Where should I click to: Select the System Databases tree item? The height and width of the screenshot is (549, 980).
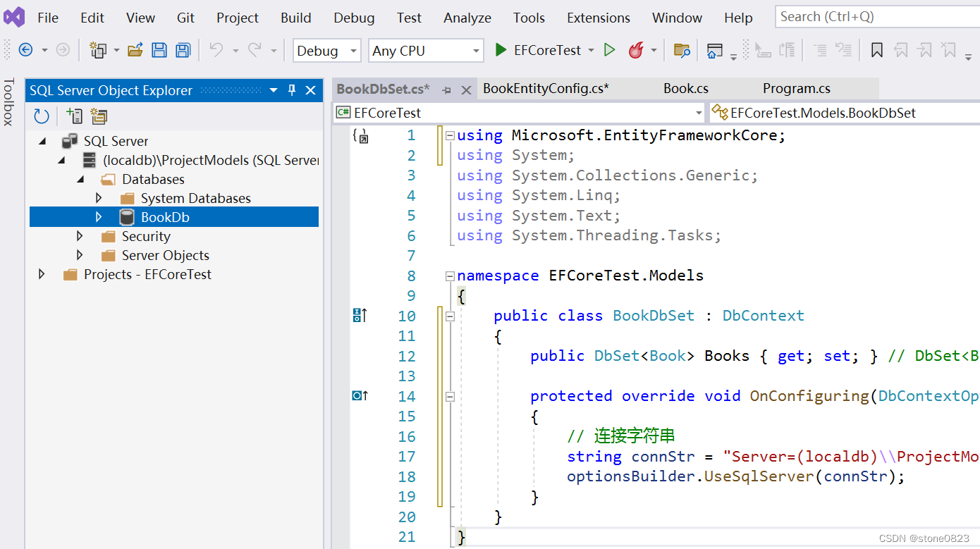[x=196, y=198]
